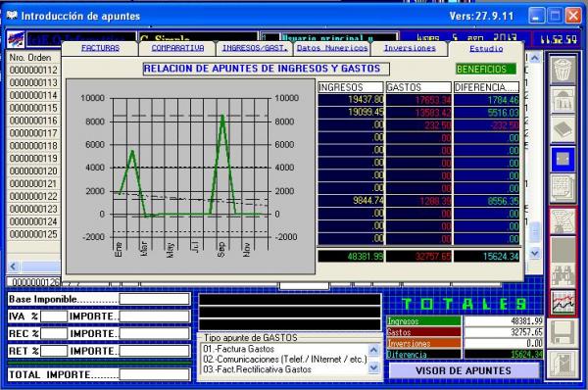Select order row 0000000113
The width and height of the screenshot is (588, 390).
(33, 82)
